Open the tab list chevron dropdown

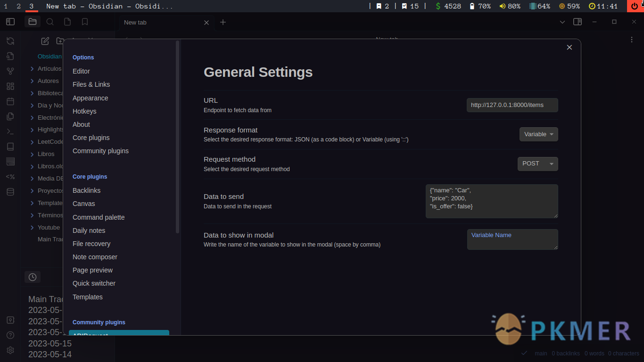[562, 22]
